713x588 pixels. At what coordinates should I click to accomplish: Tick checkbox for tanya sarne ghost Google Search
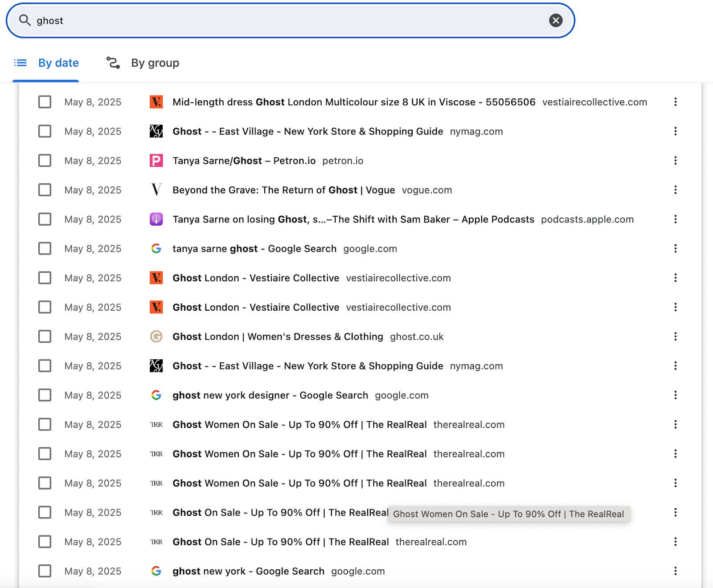point(45,248)
